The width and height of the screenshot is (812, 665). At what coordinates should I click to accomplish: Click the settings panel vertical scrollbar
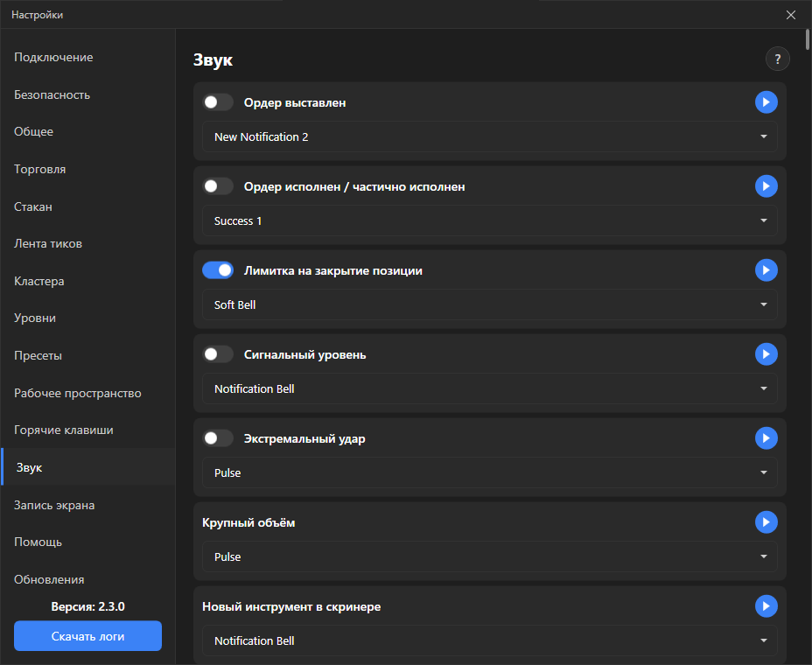pyautogui.click(x=808, y=40)
